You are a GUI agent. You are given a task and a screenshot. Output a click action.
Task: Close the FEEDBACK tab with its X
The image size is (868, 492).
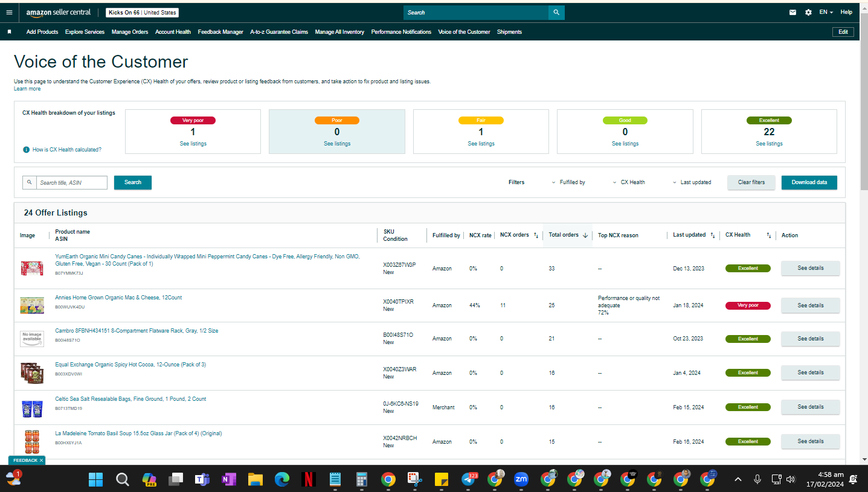(41, 461)
